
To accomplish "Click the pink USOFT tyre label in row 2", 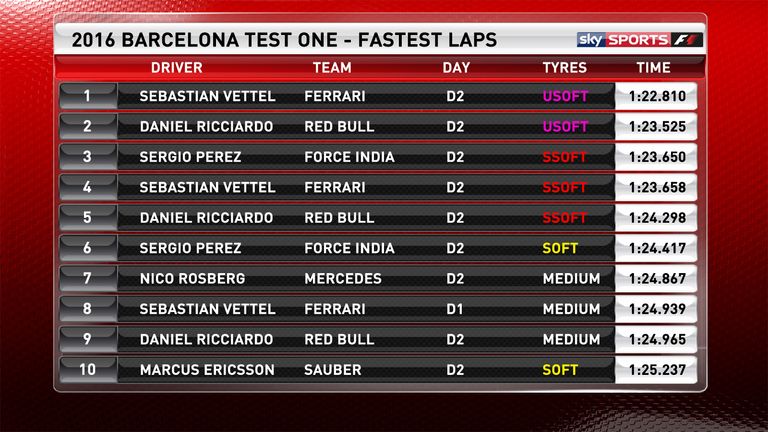I will [x=565, y=126].
